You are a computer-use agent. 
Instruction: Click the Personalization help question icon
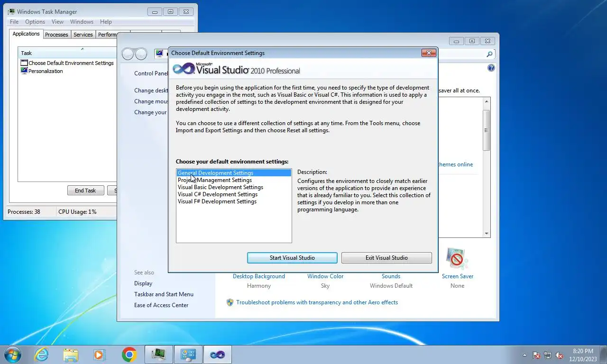pyautogui.click(x=491, y=68)
